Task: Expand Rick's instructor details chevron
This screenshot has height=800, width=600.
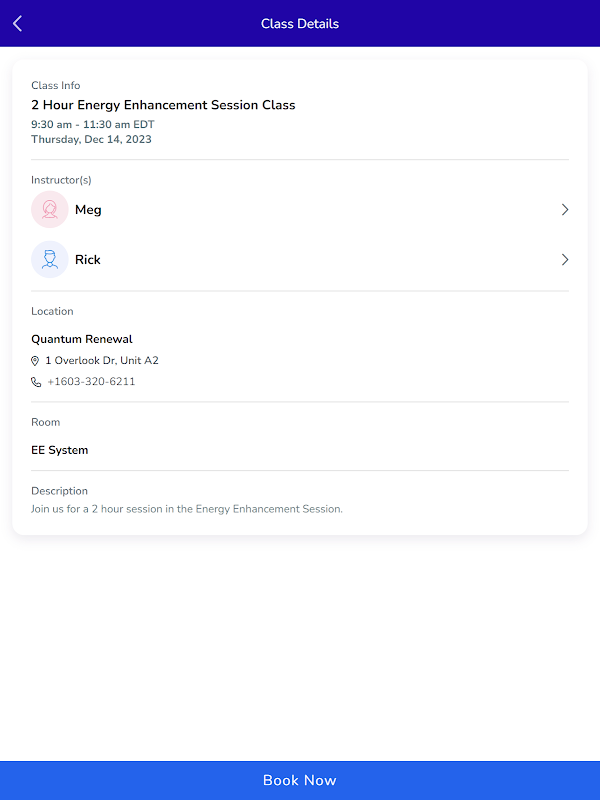Action: (564, 260)
